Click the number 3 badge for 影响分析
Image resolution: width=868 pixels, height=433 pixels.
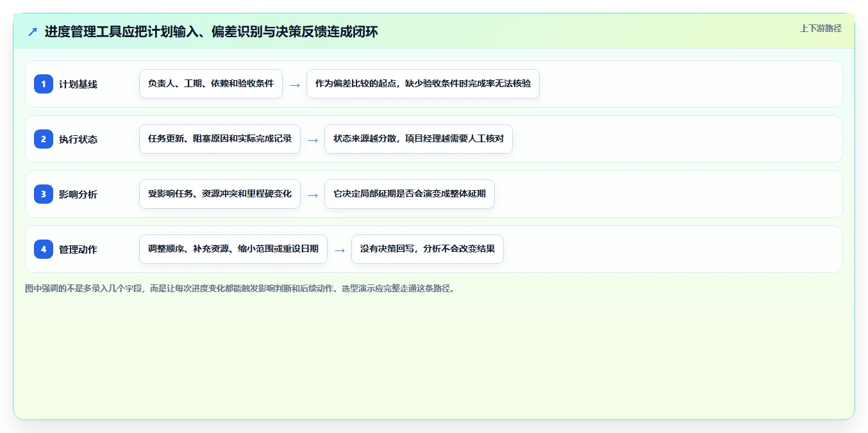[x=44, y=194]
